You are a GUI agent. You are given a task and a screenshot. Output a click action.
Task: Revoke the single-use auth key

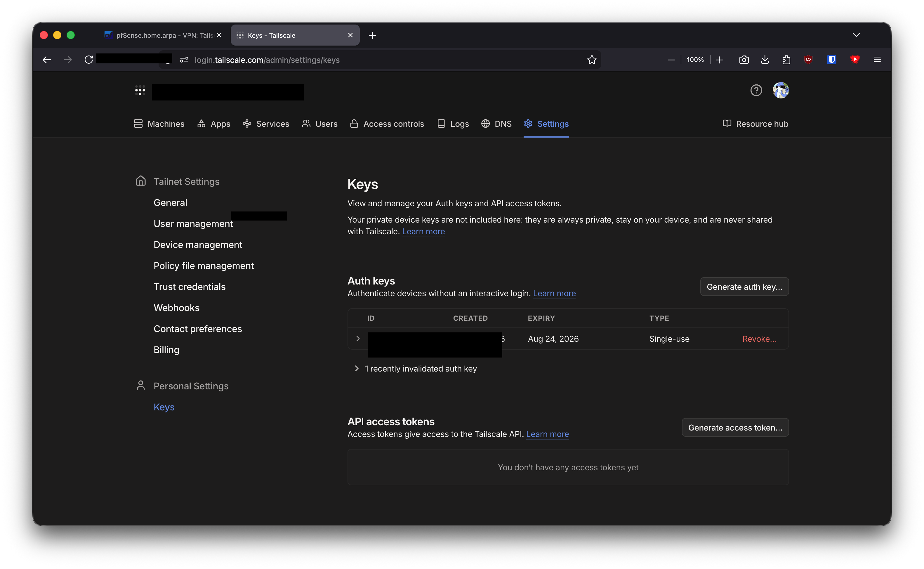pos(759,339)
